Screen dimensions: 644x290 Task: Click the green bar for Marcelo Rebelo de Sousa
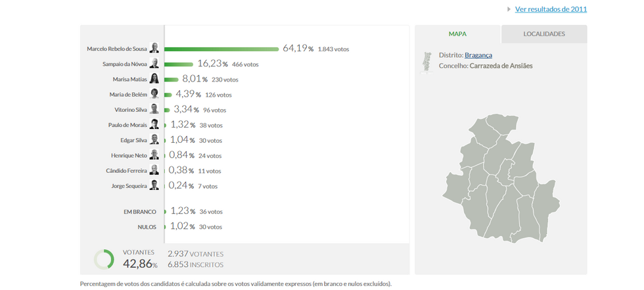(x=221, y=49)
